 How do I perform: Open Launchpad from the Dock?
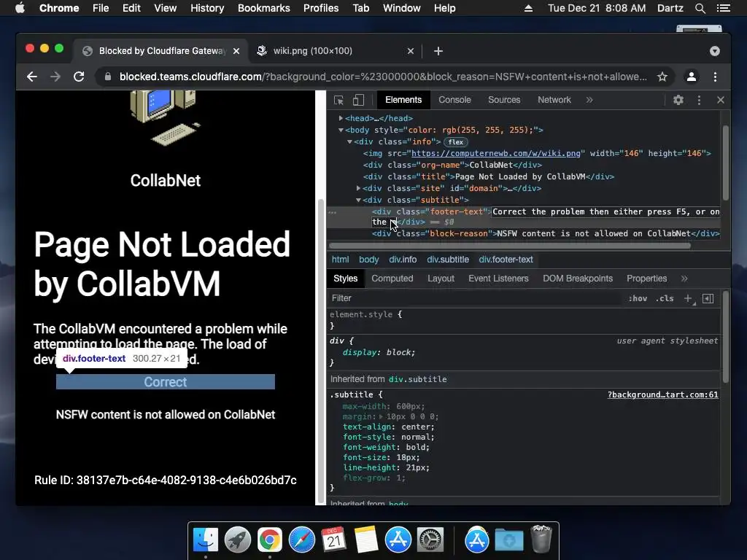[238, 540]
